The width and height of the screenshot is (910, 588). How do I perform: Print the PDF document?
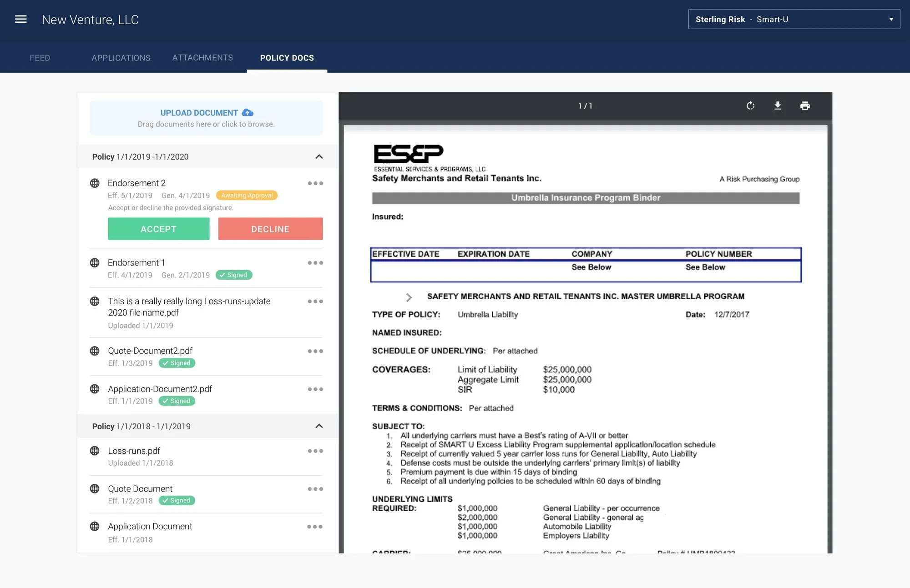point(805,106)
